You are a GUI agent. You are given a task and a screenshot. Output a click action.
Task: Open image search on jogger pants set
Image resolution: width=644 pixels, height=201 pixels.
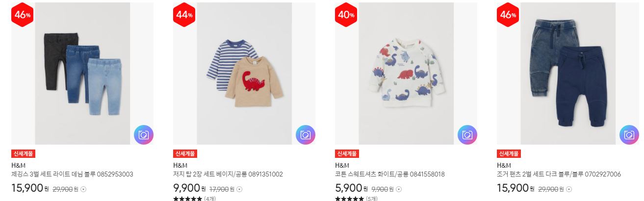(x=629, y=135)
